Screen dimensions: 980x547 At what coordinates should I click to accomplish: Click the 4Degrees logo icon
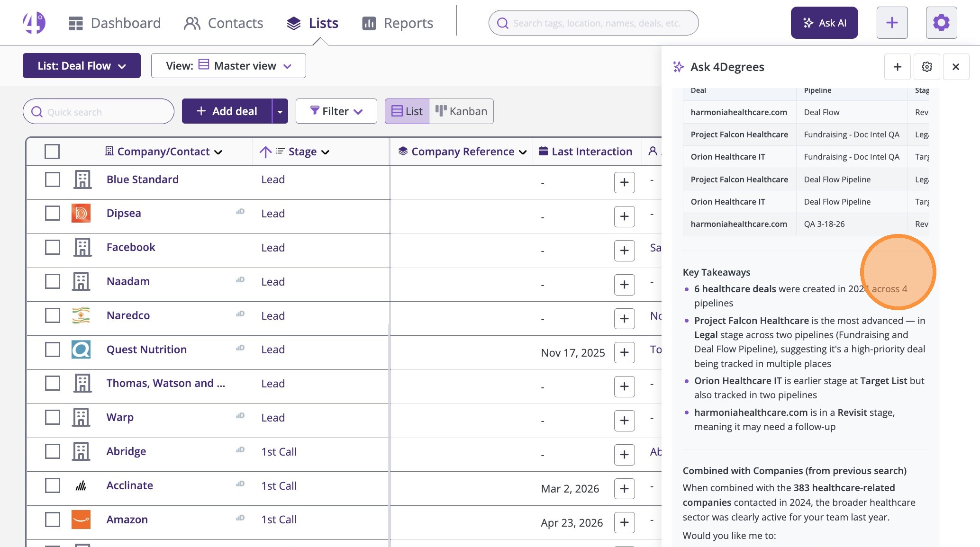point(34,23)
